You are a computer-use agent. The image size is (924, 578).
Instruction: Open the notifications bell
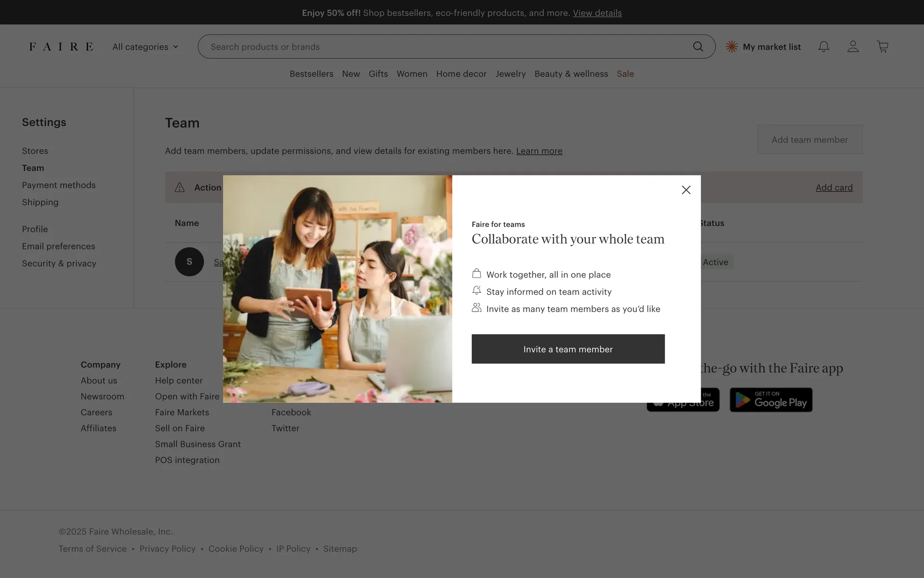point(823,47)
